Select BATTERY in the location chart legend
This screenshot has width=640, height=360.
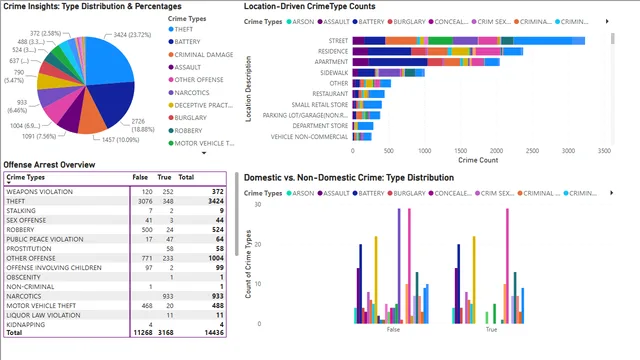pyautogui.click(x=369, y=22)
